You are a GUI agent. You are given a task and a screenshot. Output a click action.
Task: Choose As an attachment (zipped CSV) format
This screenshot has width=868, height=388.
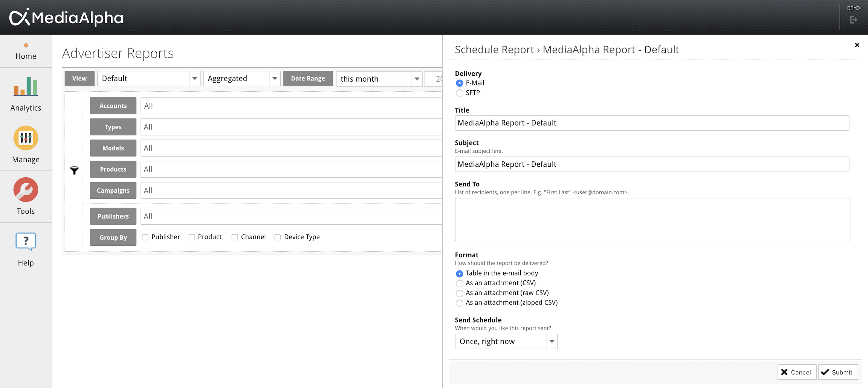point(459,303)
